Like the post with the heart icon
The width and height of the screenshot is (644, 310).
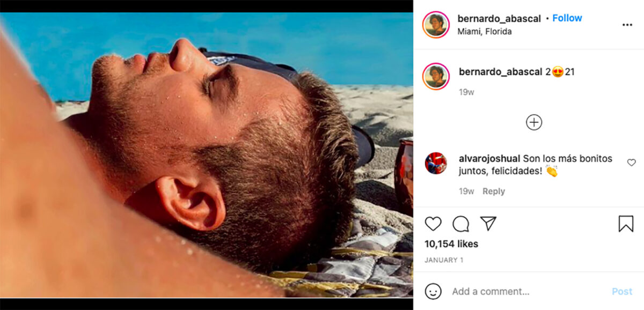(433, 224)
